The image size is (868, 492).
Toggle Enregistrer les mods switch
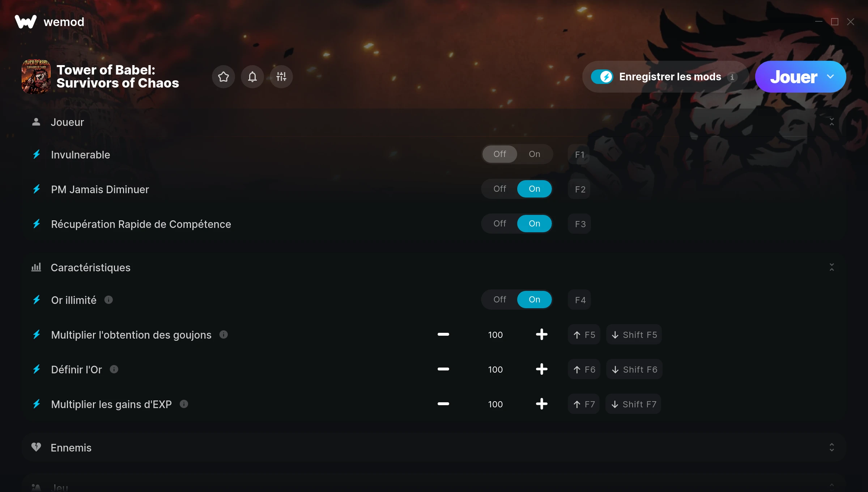(602, 77)
